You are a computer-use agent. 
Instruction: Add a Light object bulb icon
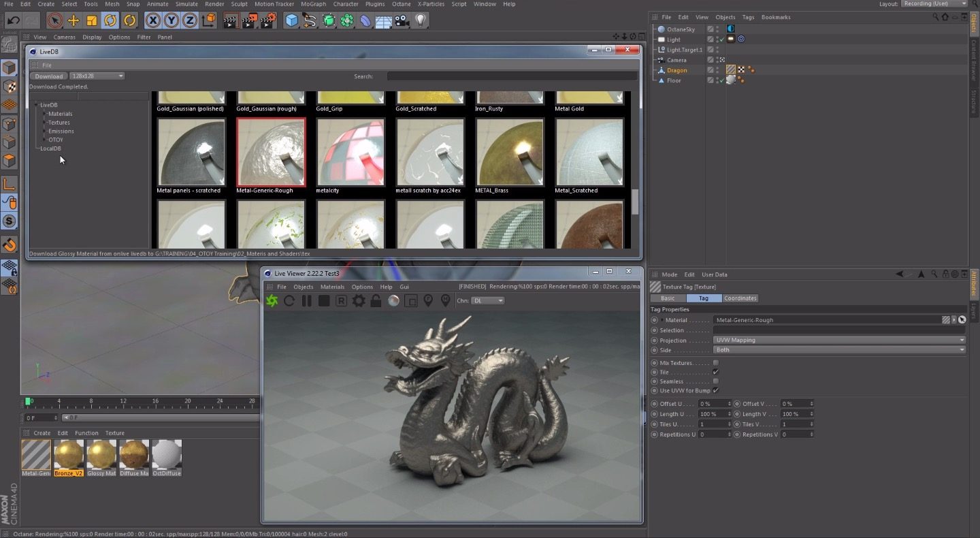421,20
